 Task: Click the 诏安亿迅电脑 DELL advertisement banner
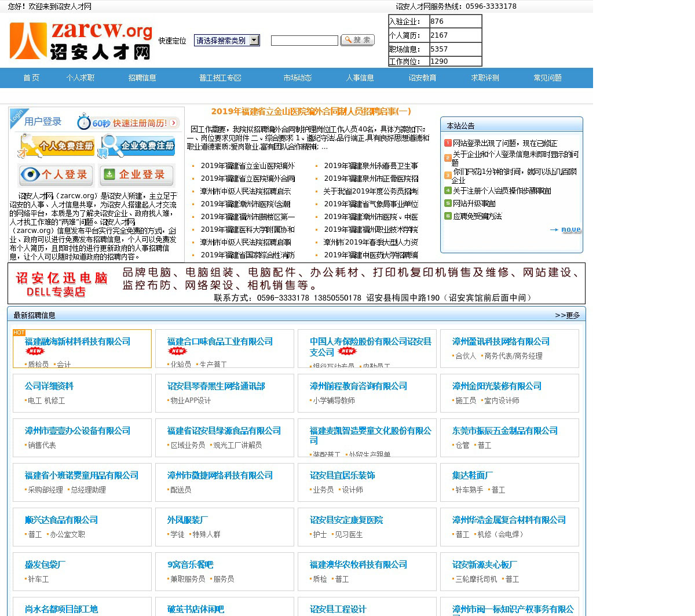(297, 283)
